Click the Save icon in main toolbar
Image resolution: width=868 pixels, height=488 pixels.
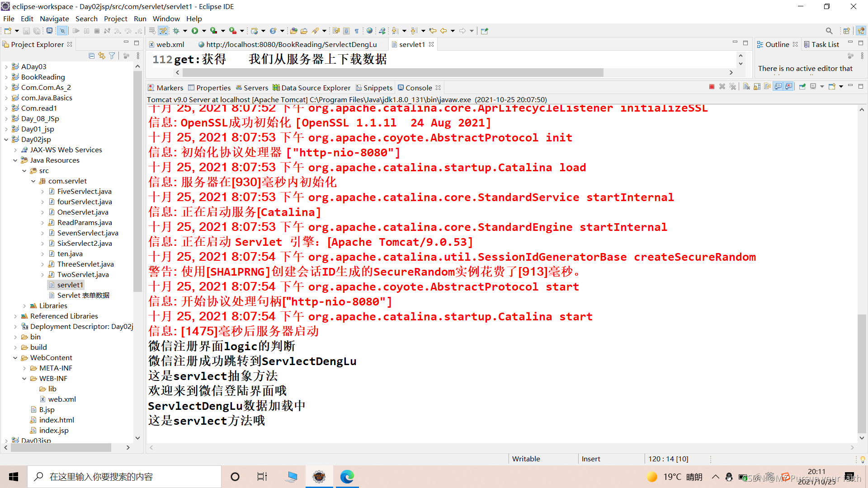tap(26, 31)
